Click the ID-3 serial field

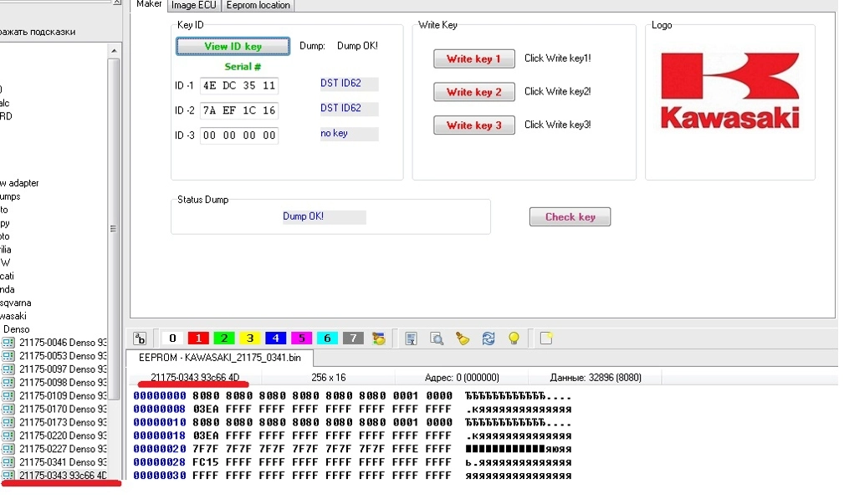[239, 135]
